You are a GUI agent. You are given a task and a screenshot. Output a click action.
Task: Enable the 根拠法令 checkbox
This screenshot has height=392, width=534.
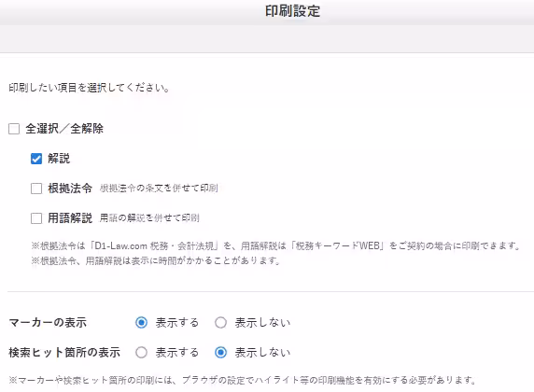pyautogui.click(x=36, y=189)
